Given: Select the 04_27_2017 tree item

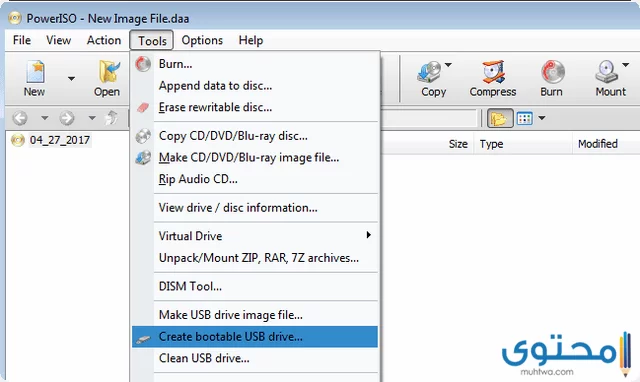Looking at the screenshot, I should point(60,140).
